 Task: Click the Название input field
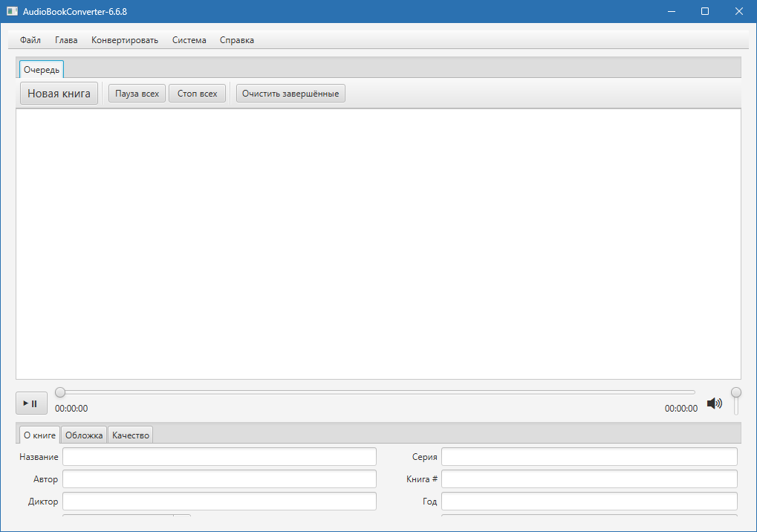(219, 456)
